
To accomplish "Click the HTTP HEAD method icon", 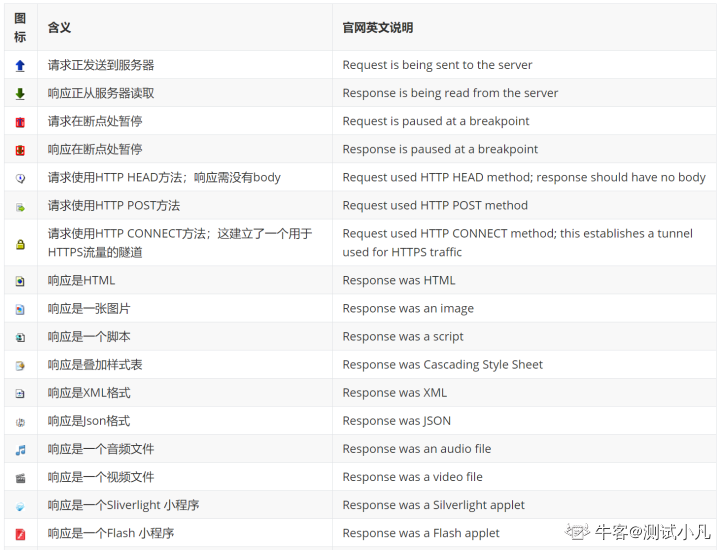I will (20, 178).
